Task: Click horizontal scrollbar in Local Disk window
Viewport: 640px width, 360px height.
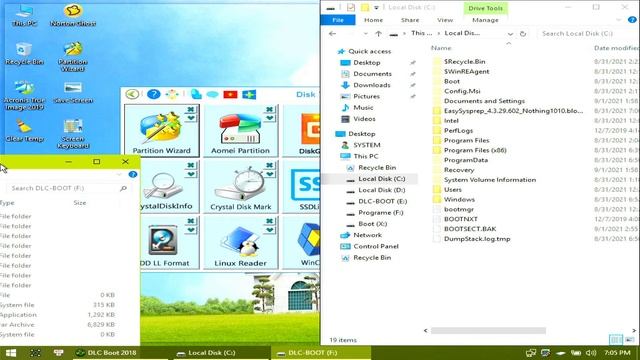Action: pyautogui.click(x=488, y=331)
